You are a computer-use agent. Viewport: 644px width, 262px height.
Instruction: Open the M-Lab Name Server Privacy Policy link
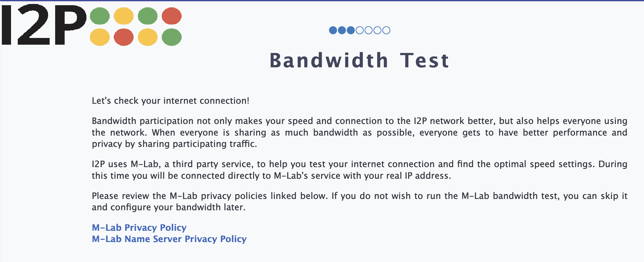click(169, 239)
